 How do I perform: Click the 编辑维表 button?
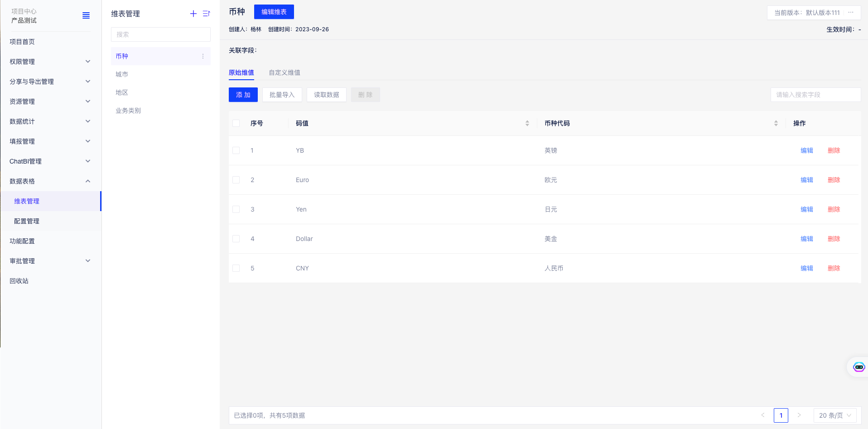274,12
